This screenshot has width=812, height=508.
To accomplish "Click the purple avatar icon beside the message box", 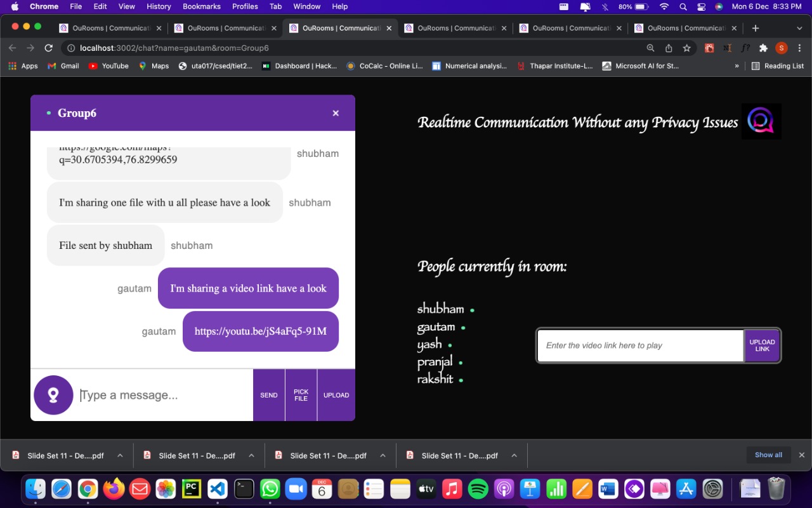I will tap(53, 394).
